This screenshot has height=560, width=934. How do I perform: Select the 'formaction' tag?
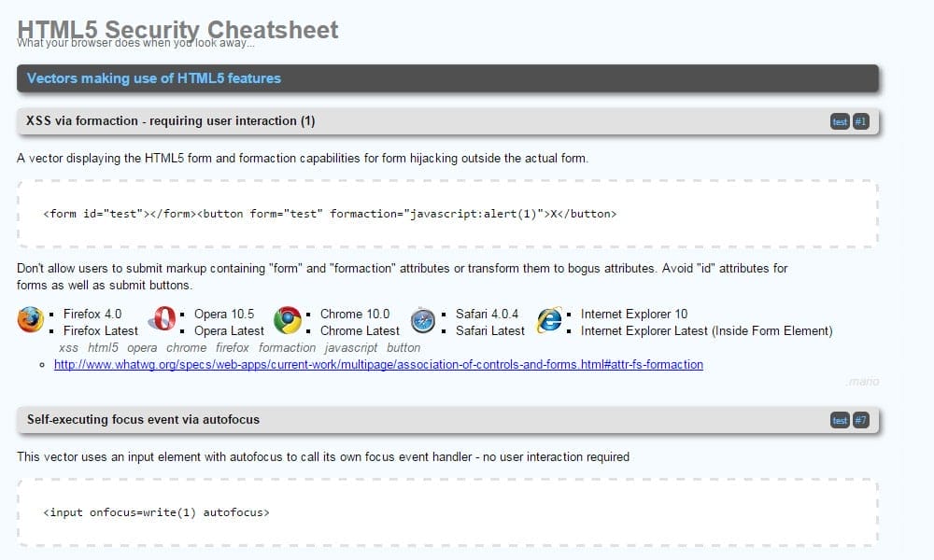pyautogui.click(x=287, y=347)
